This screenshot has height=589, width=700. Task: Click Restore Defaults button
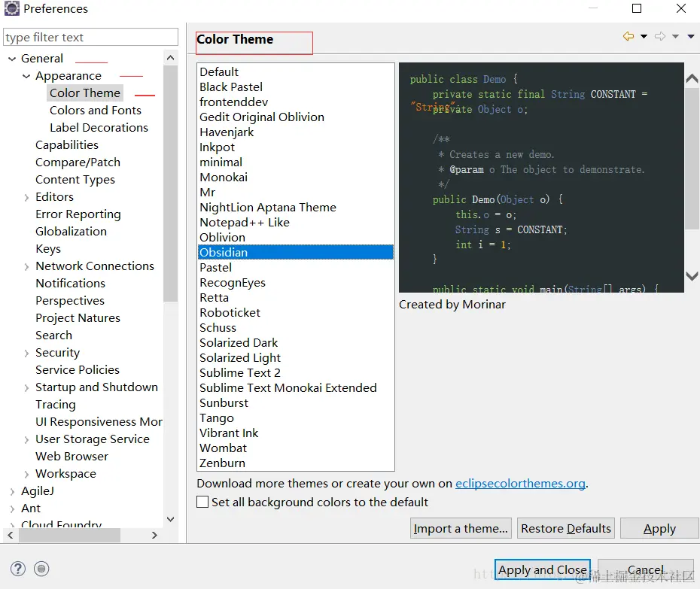tap(565, 528)
